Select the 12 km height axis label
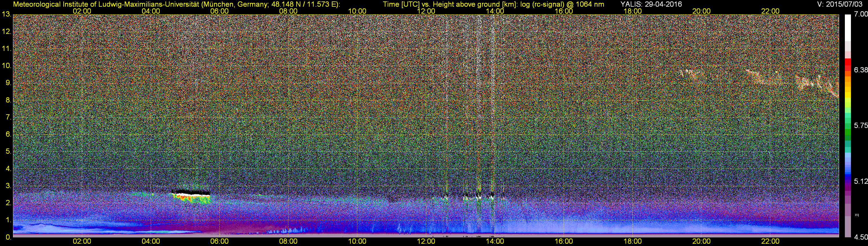Viewport: 868px width, 246px height. point(6,32)
